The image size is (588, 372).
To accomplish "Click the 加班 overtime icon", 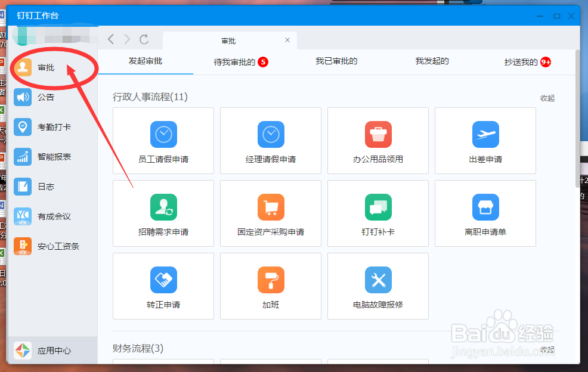I will pos(270,286).
